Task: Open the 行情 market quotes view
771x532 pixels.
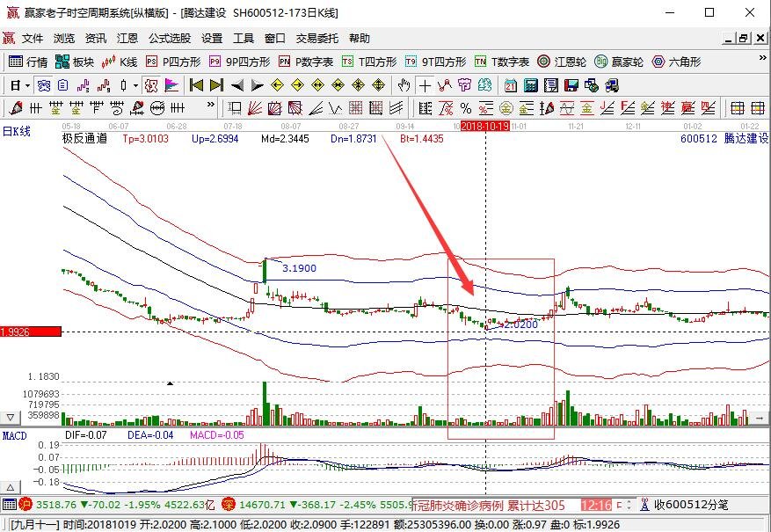Action: tap(28, 62)
